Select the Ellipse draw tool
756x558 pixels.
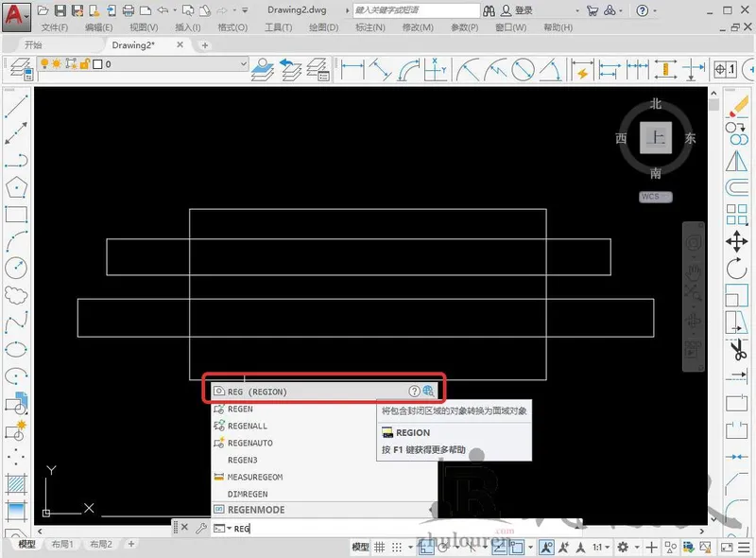click(16, 349)
